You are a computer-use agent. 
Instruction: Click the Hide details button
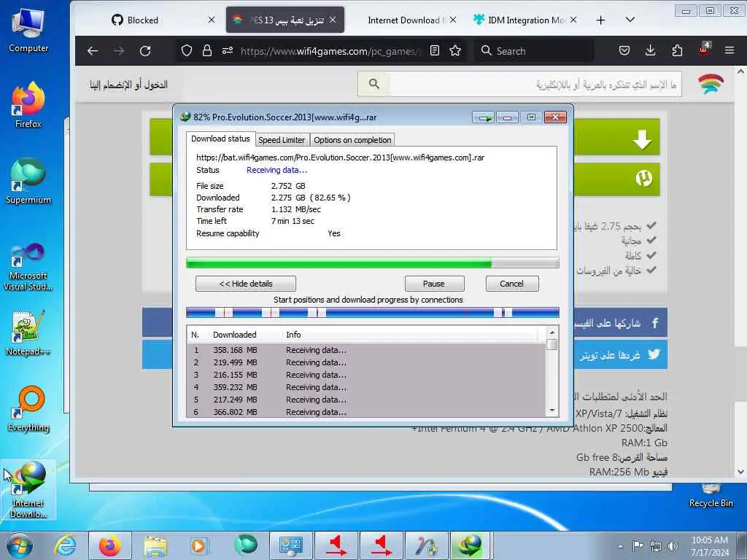[246, 284]
